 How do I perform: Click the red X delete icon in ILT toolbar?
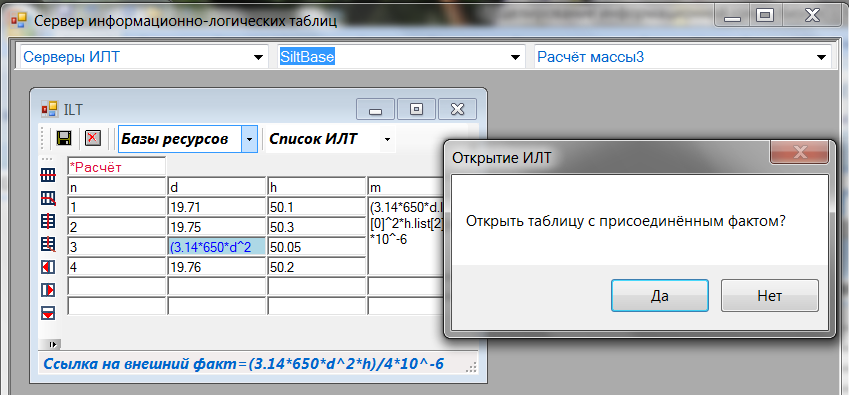pyautogui.click(x=93, y=139)
